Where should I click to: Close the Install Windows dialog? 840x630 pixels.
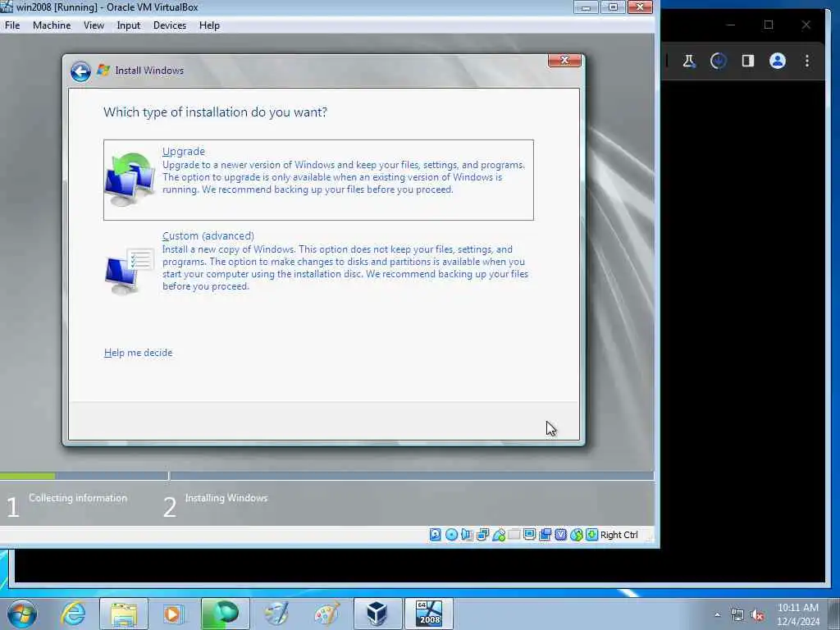click(x=564, y=61)
